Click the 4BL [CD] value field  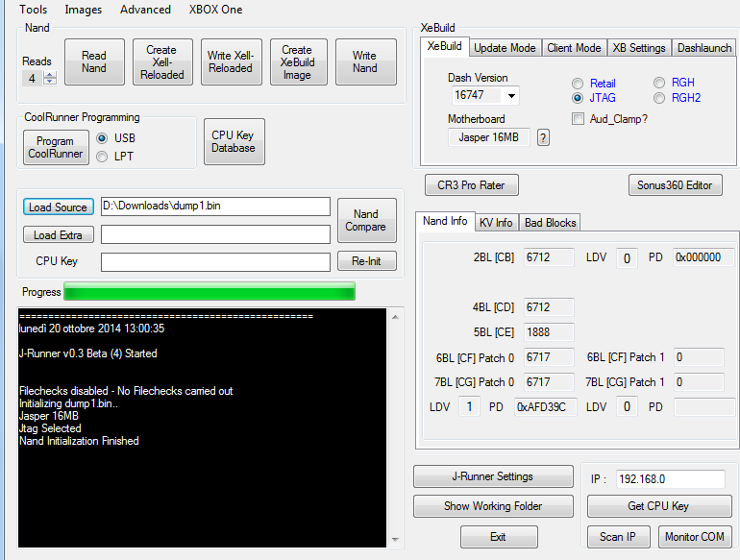549,307
